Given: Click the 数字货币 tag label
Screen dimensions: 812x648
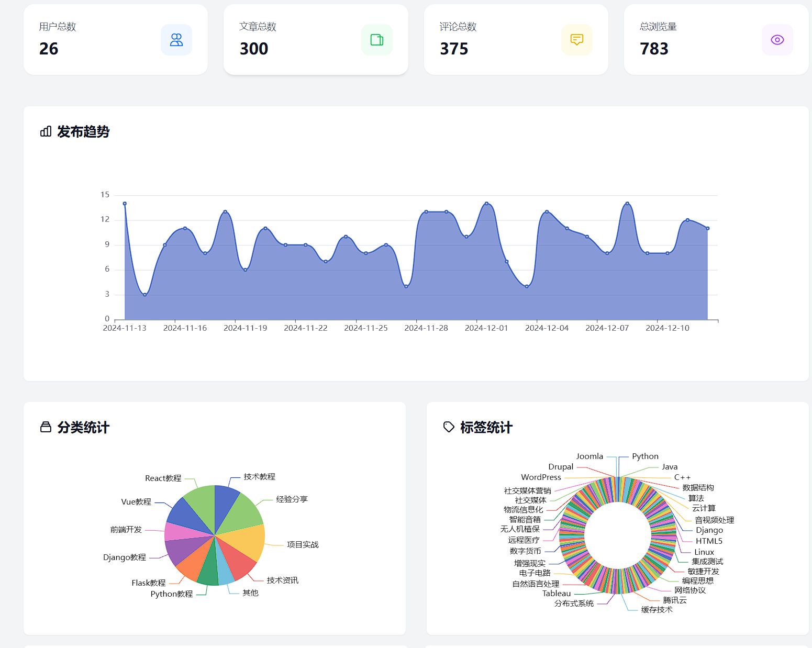Looking at the screenshot, I should tap(525, 551).
